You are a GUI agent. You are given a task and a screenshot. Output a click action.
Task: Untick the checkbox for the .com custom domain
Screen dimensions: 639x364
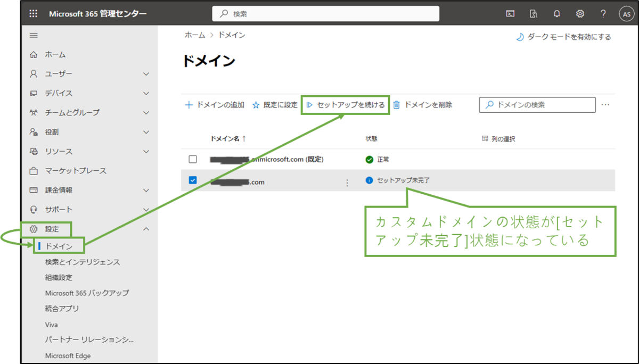click(193, 180)
